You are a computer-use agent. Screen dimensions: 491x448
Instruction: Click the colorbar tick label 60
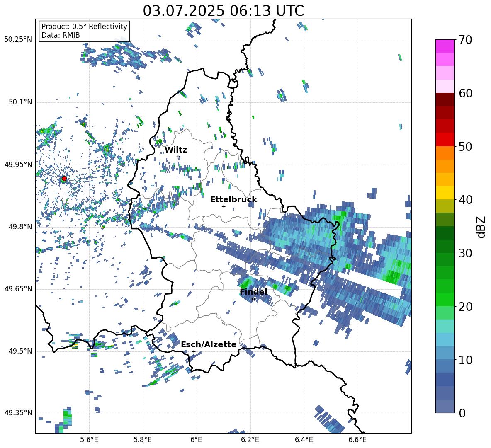[x=465, y=93]
